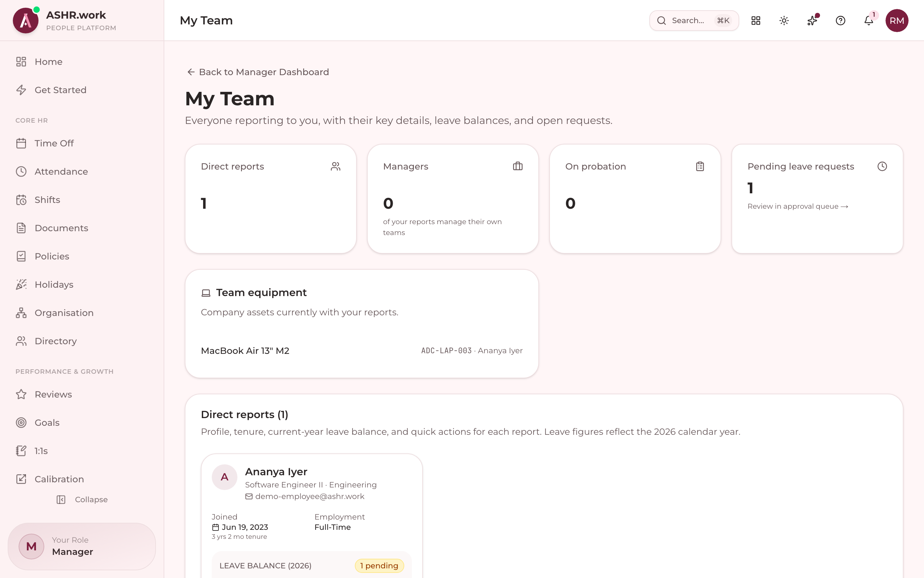Open Documents in the sidebar

pos(82,228)
